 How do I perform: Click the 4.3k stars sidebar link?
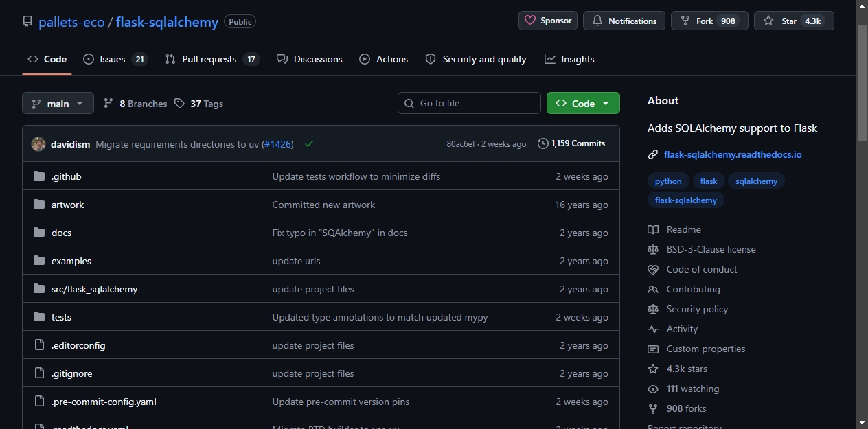tap(687, 369)
